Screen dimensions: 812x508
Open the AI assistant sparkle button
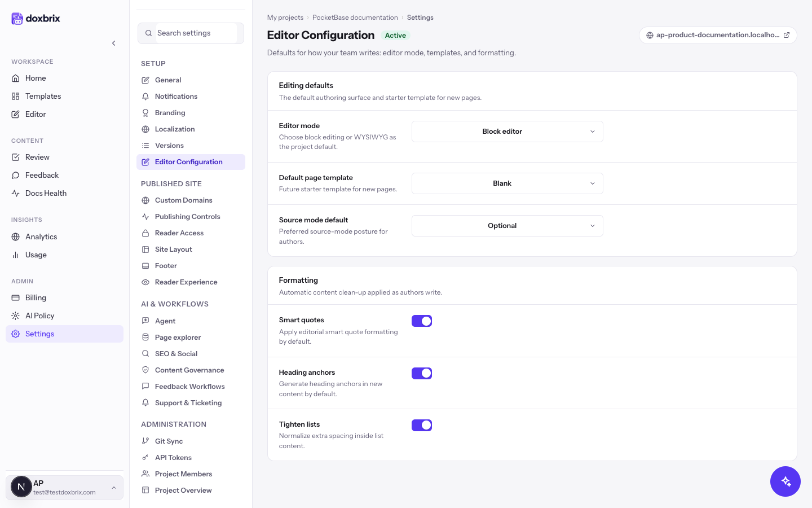tap(785, 481)
